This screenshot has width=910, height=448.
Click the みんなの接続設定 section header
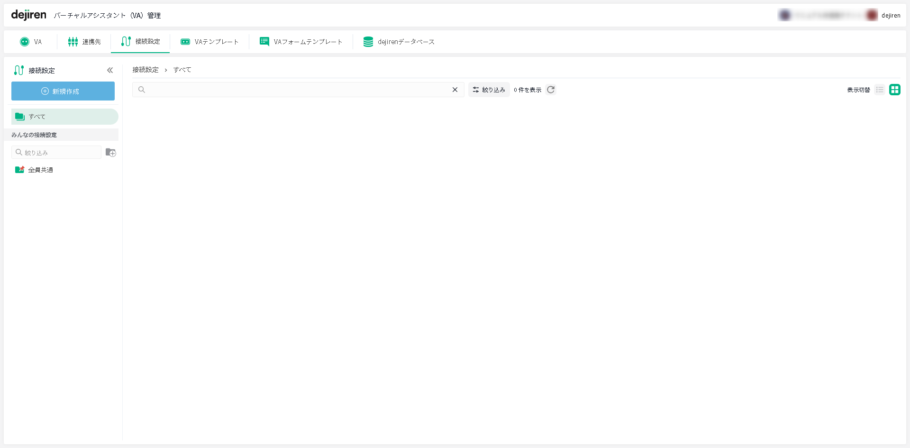coord(64,135)
